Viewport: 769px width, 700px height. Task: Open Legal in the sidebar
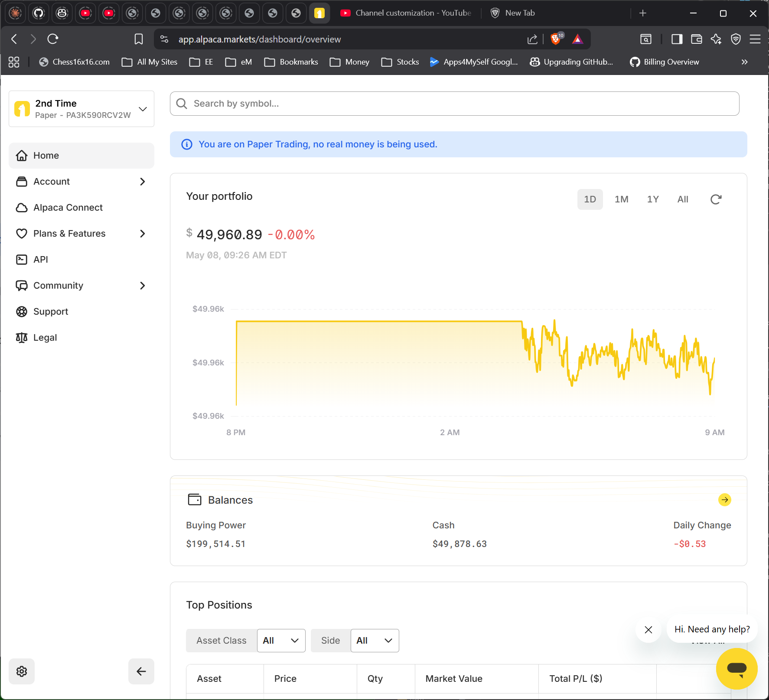pyautogui.click(x=81, y=338)
